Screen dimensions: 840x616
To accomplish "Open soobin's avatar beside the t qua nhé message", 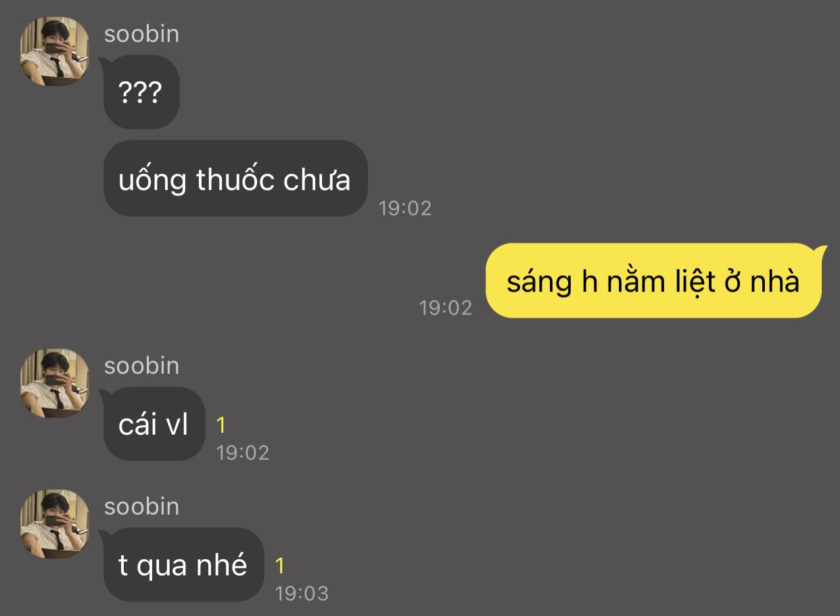I will (55, 524).
